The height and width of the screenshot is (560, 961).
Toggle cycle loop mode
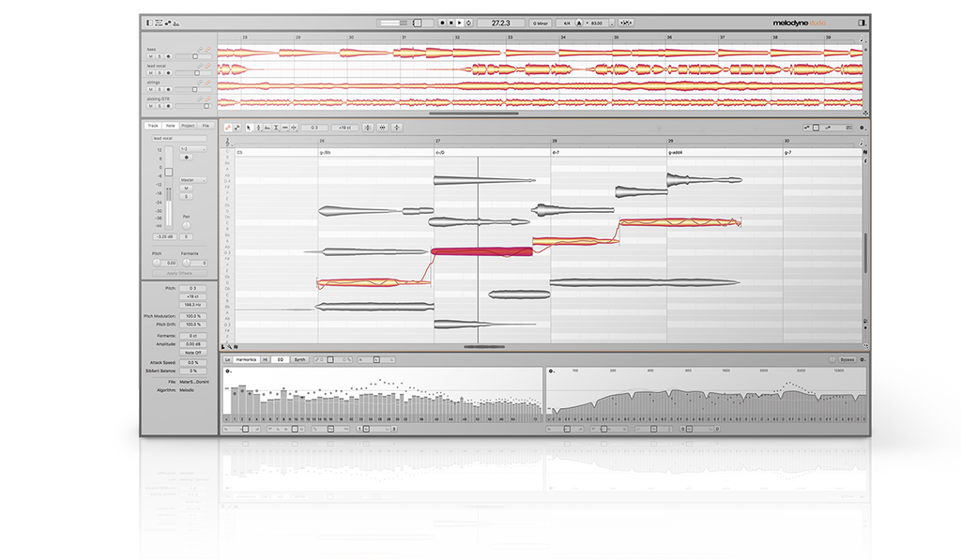point(468,23)
